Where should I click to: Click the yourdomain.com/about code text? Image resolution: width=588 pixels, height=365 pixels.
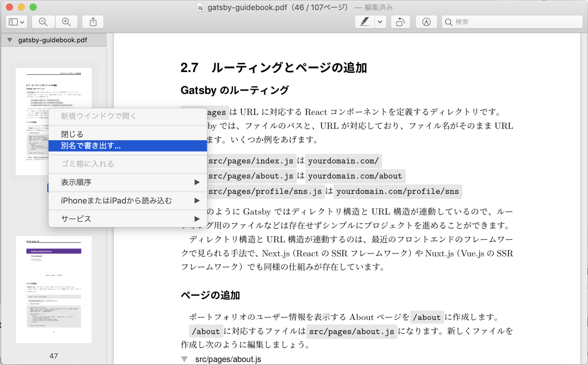pyautogui.click(x=355, y=176)
